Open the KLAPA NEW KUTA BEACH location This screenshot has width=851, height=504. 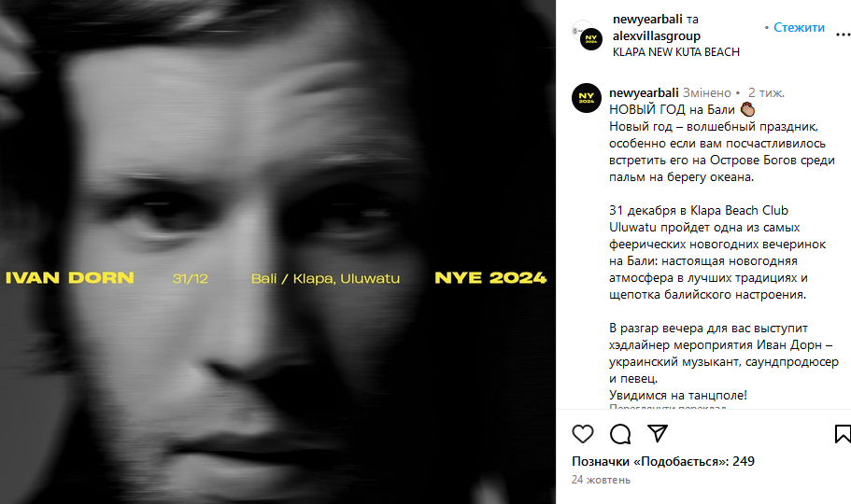[x=676, y=52]
